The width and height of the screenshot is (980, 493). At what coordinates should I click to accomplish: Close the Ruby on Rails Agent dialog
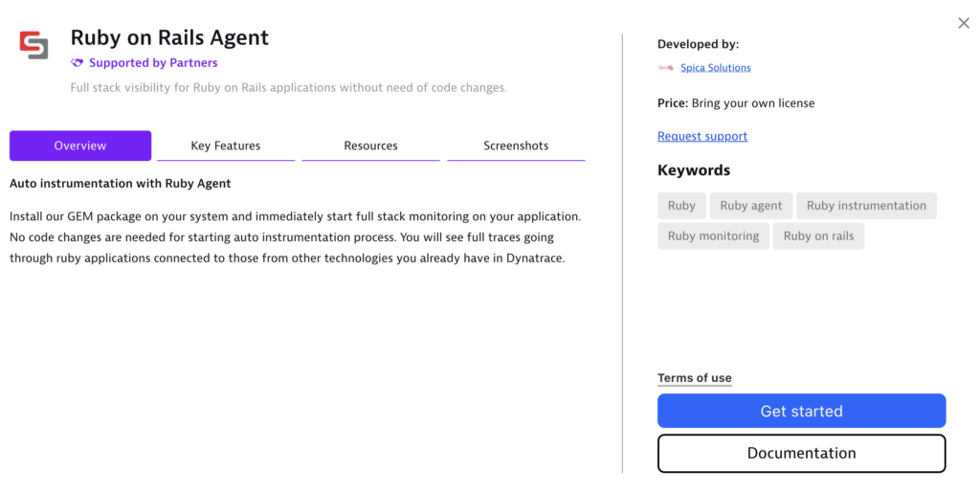(964, 23)
